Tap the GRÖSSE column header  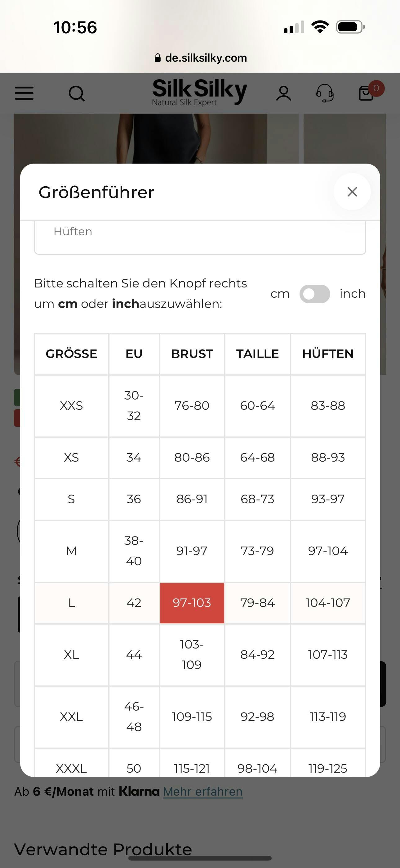[71, 354]
